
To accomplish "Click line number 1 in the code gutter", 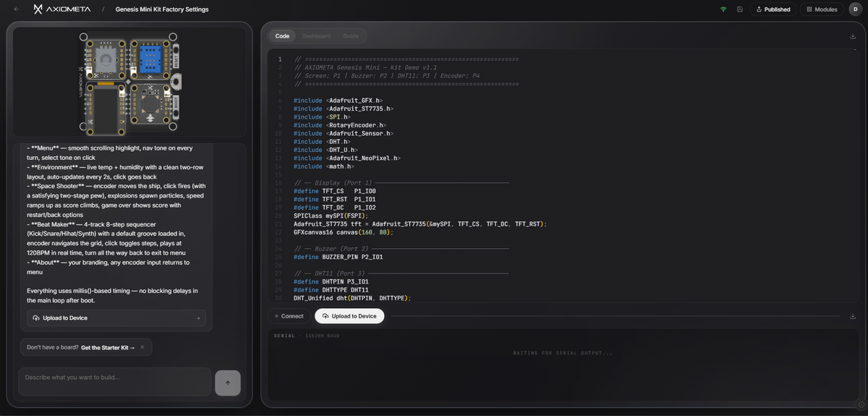I will [280, 59].
